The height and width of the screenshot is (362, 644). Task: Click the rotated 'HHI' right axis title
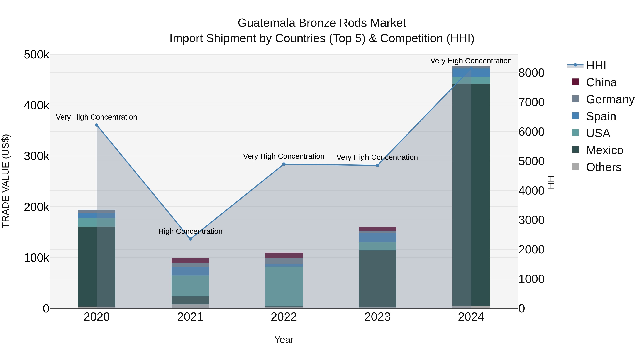coord(551,181)
